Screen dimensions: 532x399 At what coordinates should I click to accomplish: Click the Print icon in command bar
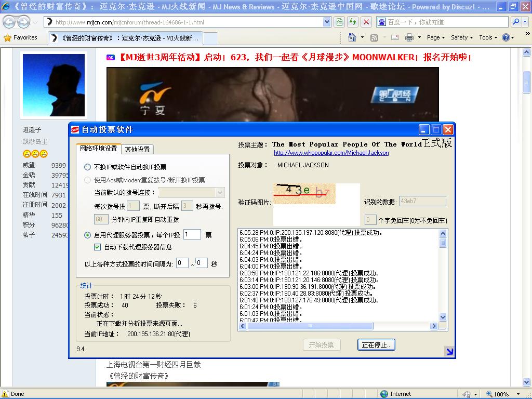[x=409, y=37]
